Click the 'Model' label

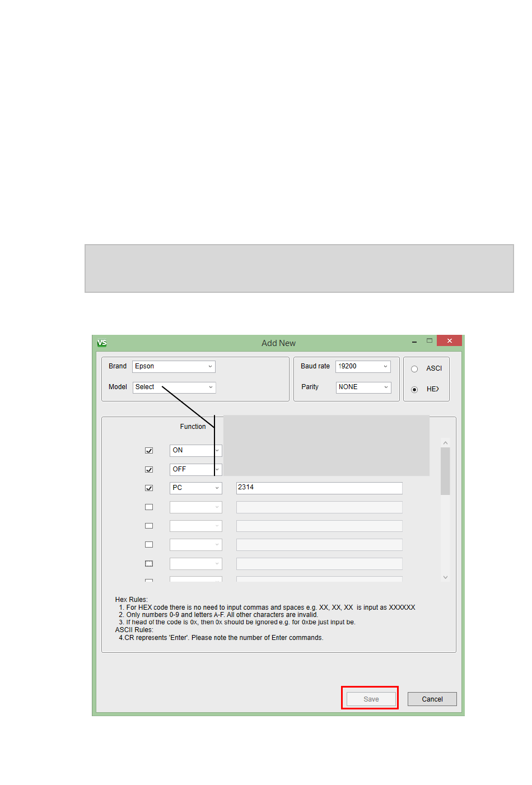[118, 387]
